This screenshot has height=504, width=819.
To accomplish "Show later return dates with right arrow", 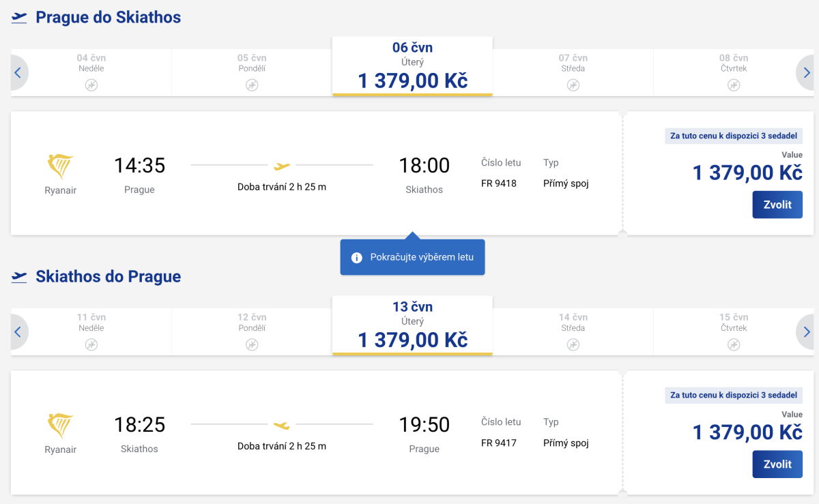I will (x=807, y=332).
